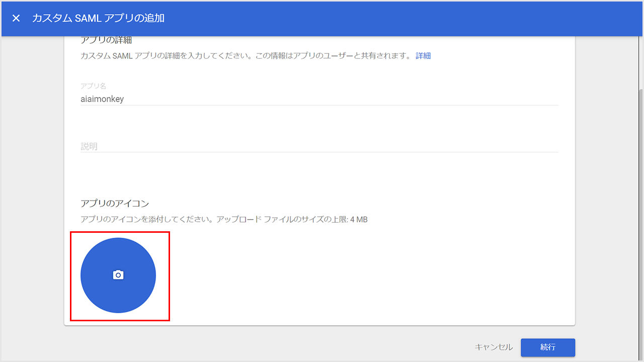Open the 詳細 help link
Image resolution: width=644 pixels, height=362 pixels.
[x=423, y=56]
